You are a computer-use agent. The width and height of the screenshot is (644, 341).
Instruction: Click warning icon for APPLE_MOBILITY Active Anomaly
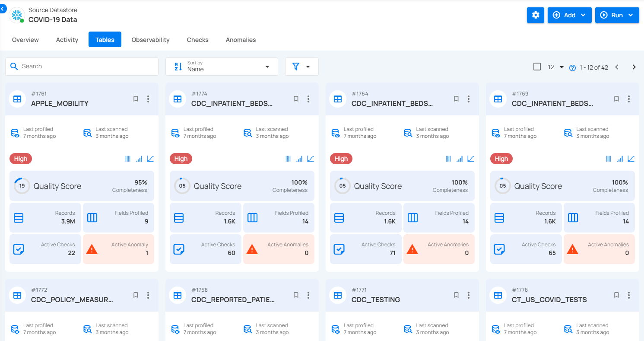pos(92,249)
